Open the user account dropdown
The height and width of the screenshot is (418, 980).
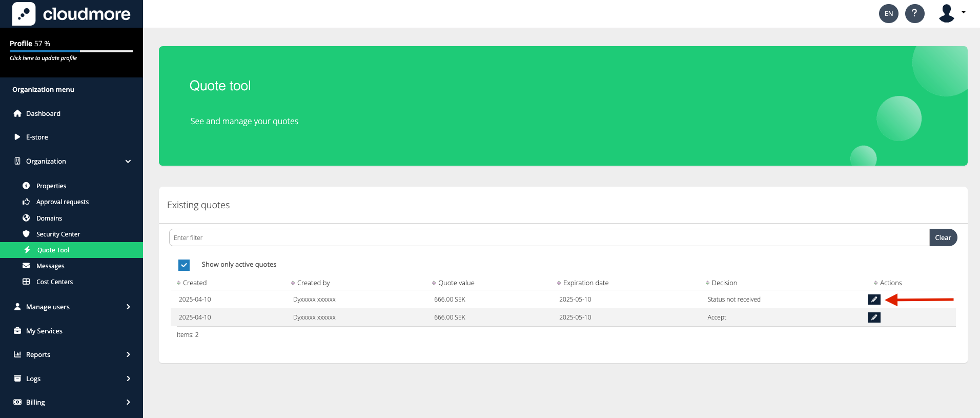pyautogui.click(x=952, y=13)
